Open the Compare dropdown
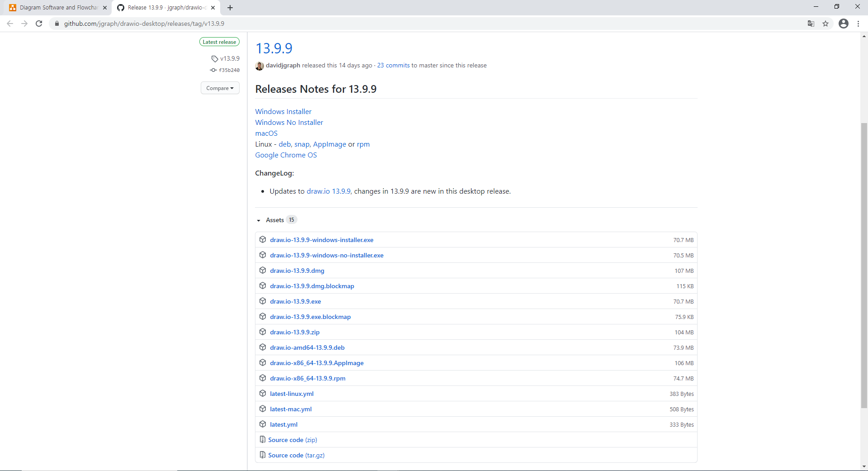 click(220, 88)
